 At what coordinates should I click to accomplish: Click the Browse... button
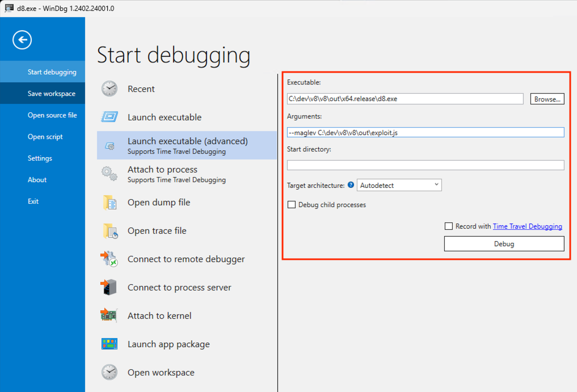[x=547, y=99]
